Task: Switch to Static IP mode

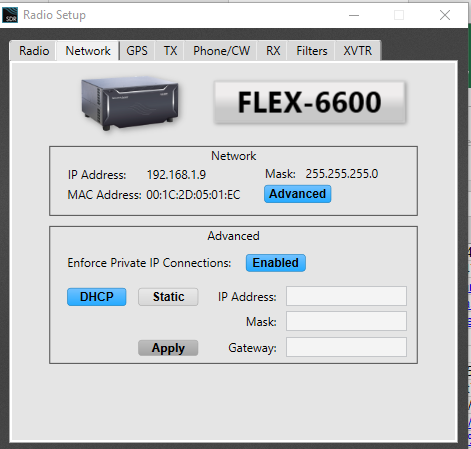Action: [x=168, y=297]
